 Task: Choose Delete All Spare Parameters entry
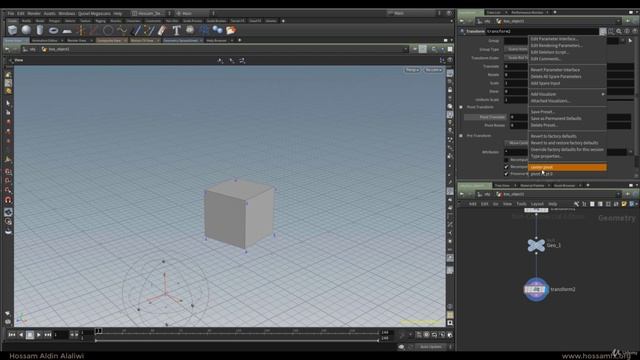[556, 77]
